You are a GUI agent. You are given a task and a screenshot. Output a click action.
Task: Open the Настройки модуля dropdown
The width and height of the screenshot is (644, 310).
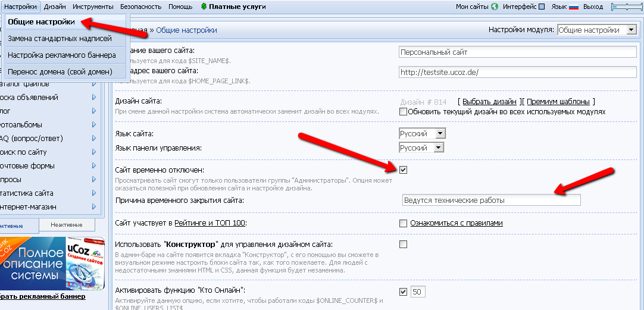coord(596,30)
